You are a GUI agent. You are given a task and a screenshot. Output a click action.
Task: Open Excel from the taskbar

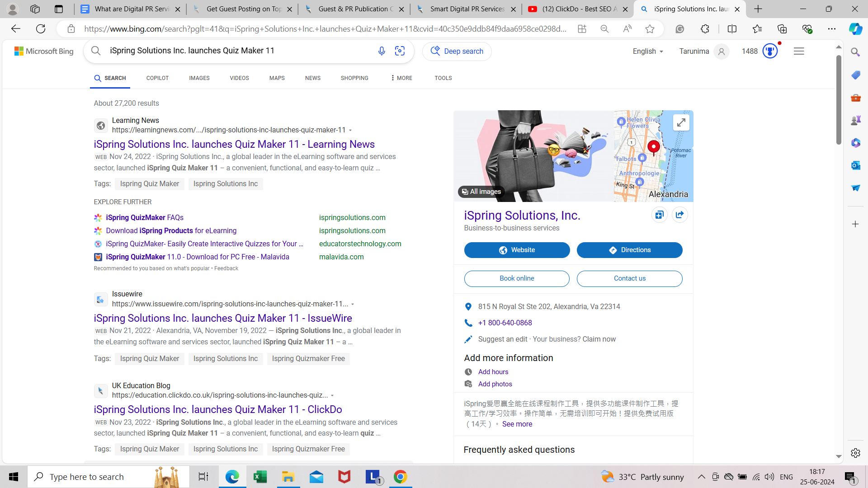click(x=260, y=477)
